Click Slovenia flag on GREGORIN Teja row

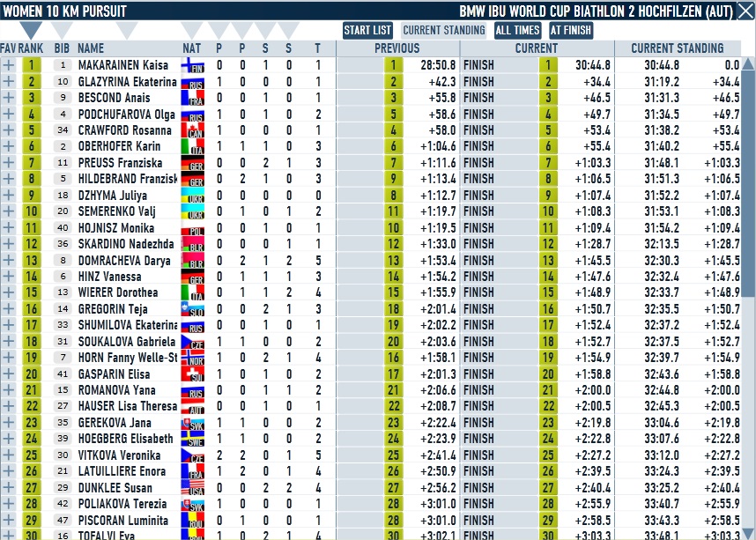[192, 309]
